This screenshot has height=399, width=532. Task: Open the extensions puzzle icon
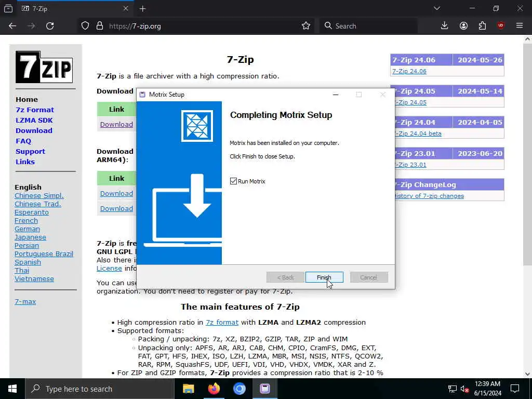point(482,26)
